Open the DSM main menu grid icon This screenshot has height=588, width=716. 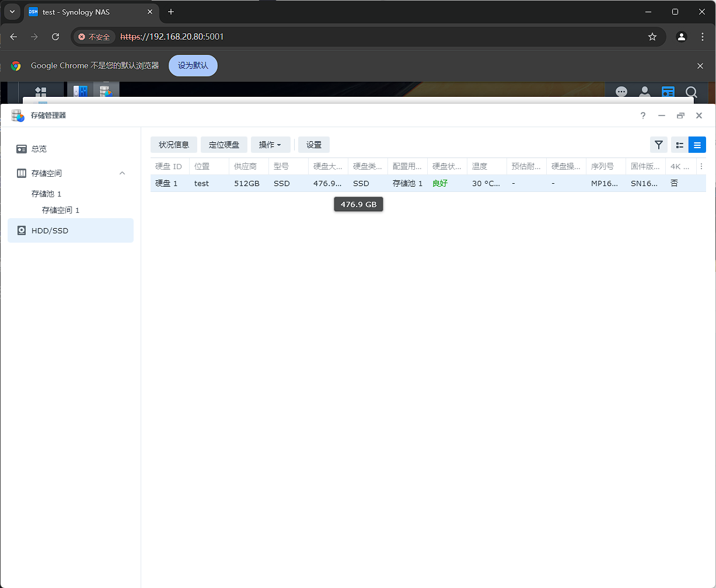click(x=41, y=92)
